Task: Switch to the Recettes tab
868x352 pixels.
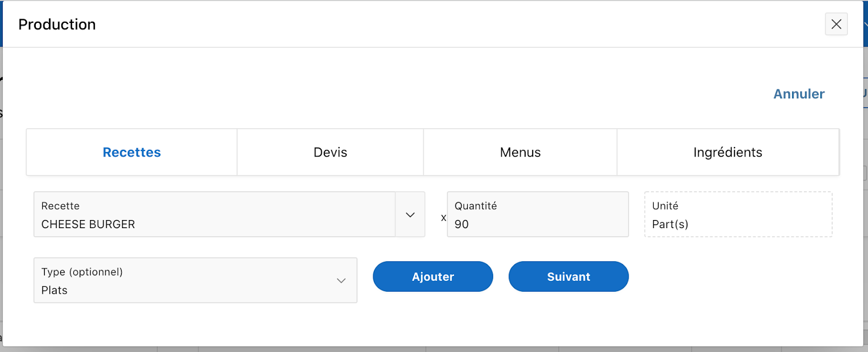Action: [x=132, y=153]
